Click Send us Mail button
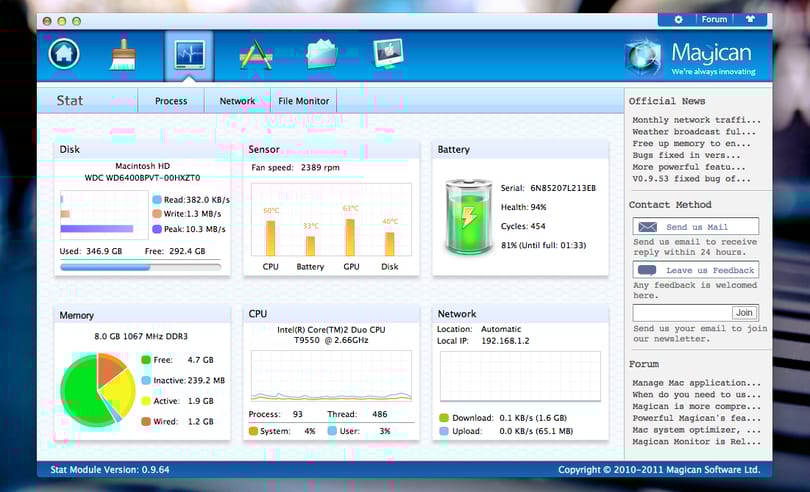The width and height of the screenshot is (810, 492). (696, 226)
